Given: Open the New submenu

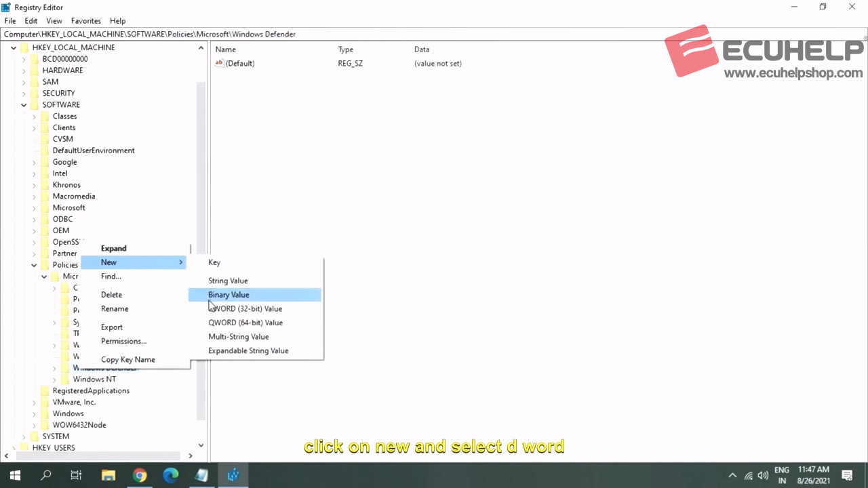Looking at the screenshot, I should pyautogui.click(x=134, y=262).
